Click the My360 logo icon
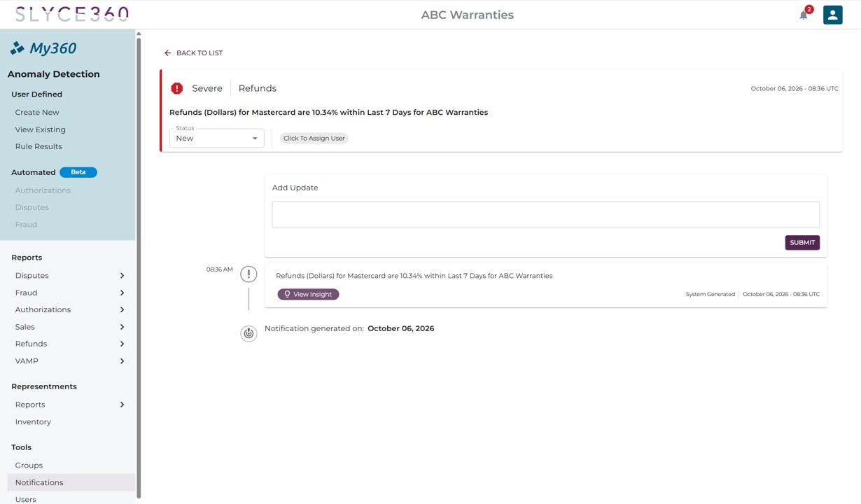Screen dimensions: 861x504 pyautogui.click(x=17, y=48)
